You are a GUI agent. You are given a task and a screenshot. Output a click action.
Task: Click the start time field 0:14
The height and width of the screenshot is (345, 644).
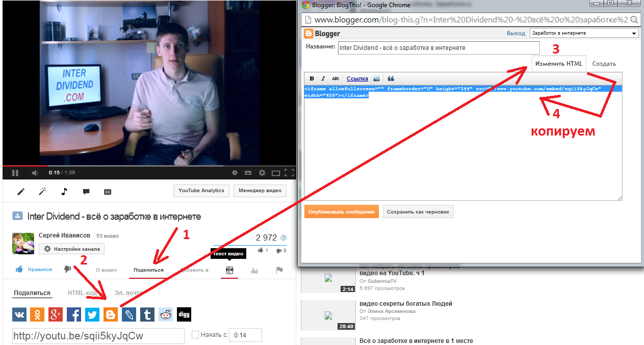point(246,335)
